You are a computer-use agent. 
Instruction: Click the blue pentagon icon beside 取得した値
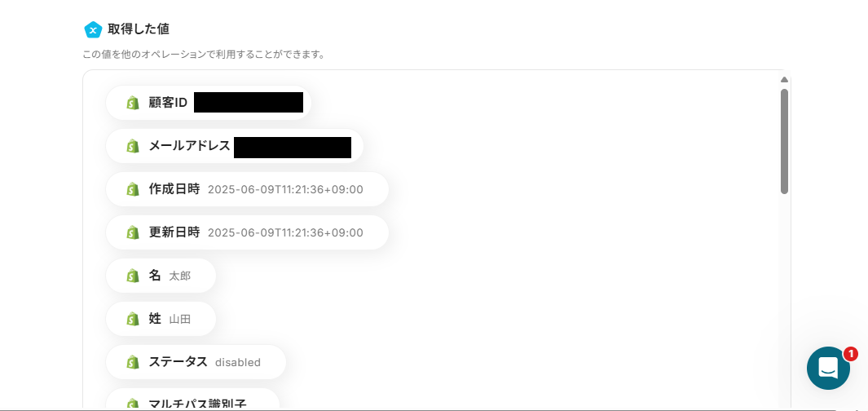coord(93,29)
